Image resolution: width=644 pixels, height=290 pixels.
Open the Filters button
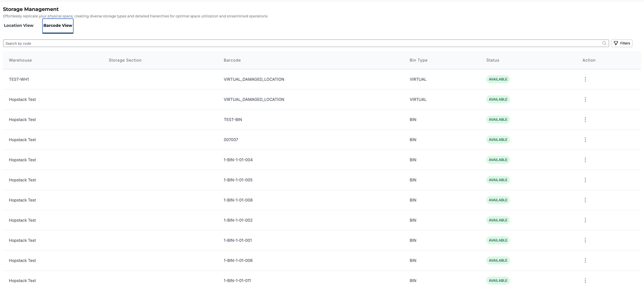pyautogui.click(x=621, y=43)
